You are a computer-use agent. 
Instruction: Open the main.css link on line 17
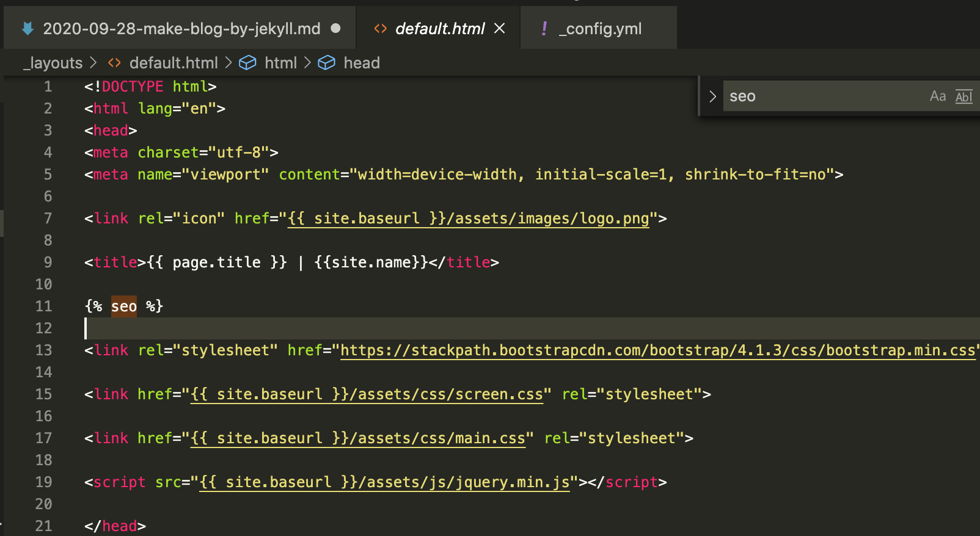358,438
